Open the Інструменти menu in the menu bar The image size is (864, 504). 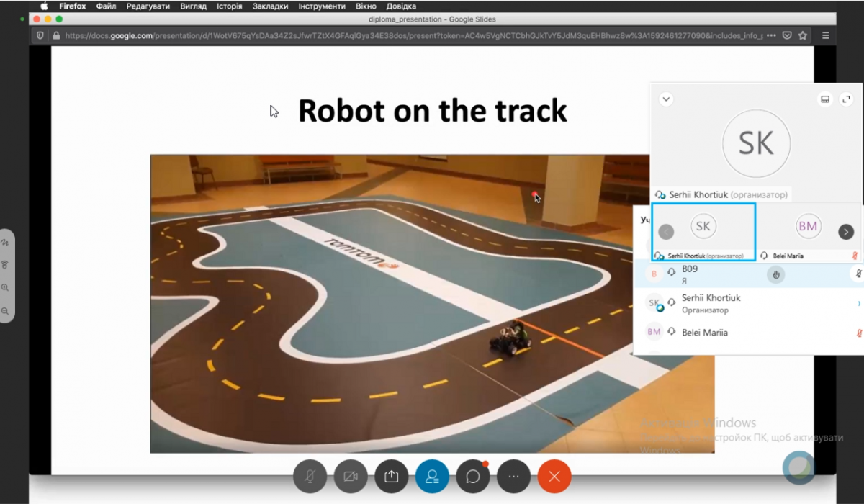(321, 6)
